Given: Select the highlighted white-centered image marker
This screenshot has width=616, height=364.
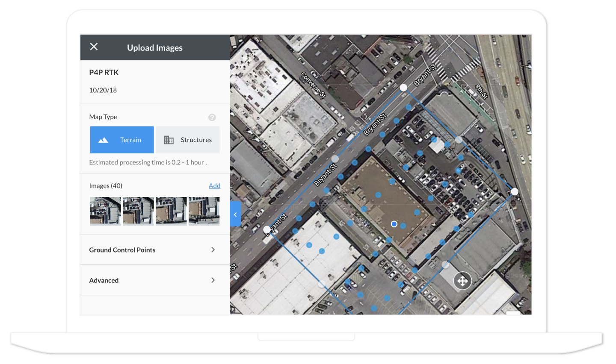Looking at the screenshot, I should click(x=394, y=224).
